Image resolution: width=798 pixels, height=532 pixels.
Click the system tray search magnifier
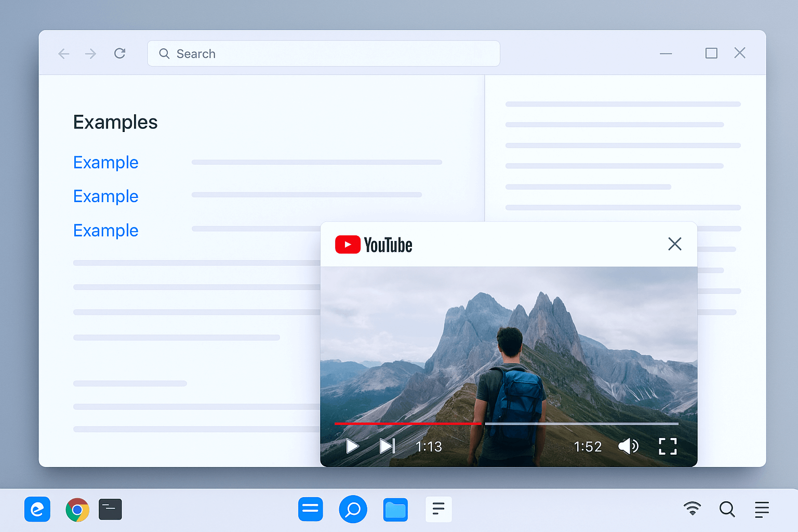tap(727, 509)
